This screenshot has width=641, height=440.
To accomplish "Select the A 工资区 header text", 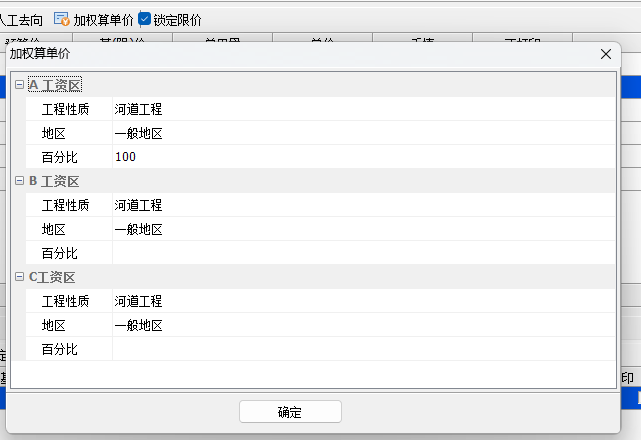I will 54,86.
